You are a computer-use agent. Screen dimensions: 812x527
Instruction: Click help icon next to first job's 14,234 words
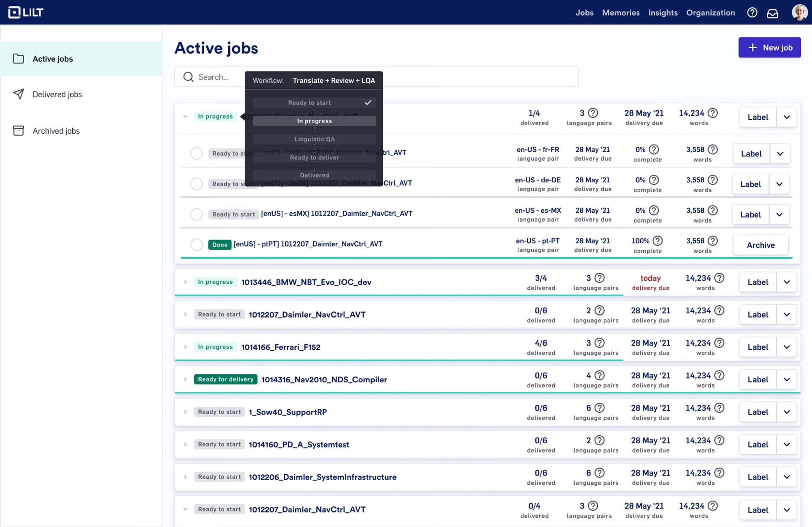point(713,113)
